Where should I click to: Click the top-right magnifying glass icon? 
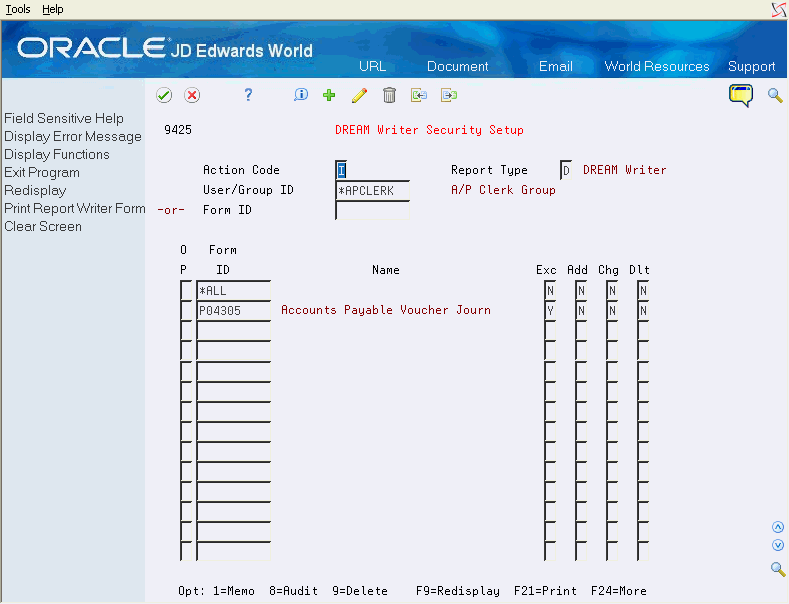point(775,95)
